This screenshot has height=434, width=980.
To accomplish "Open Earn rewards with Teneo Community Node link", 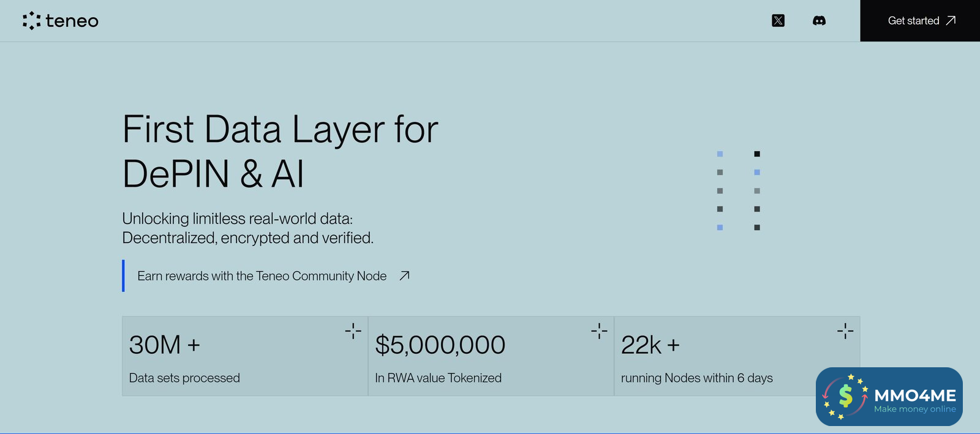I will pos(262,276).
